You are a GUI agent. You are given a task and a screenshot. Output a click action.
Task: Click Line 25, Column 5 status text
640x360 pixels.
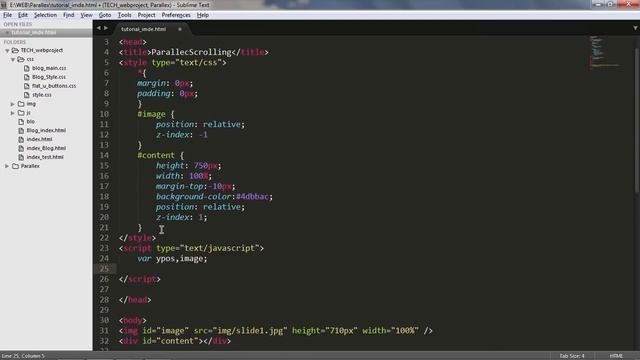[x=23, y=356]
